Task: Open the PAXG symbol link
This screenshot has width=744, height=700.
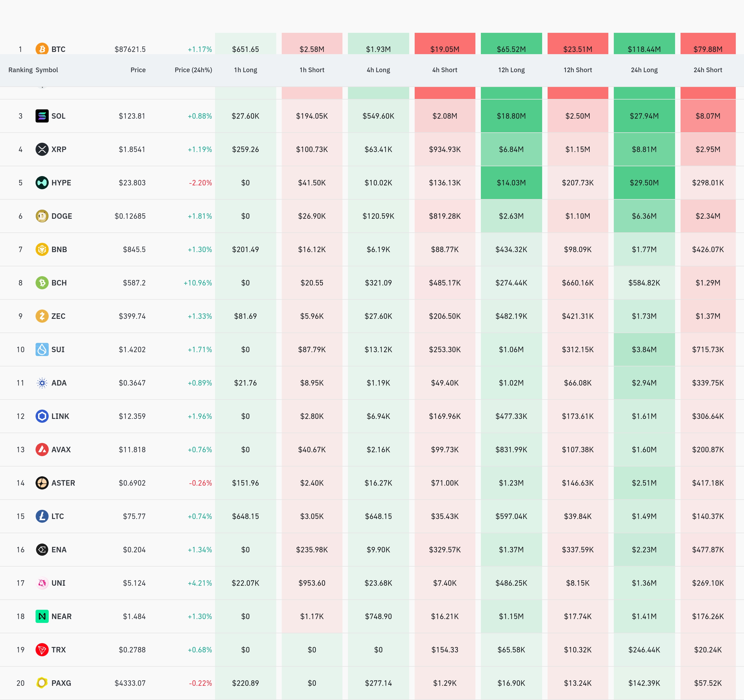Action: click(x=61, y=683)
